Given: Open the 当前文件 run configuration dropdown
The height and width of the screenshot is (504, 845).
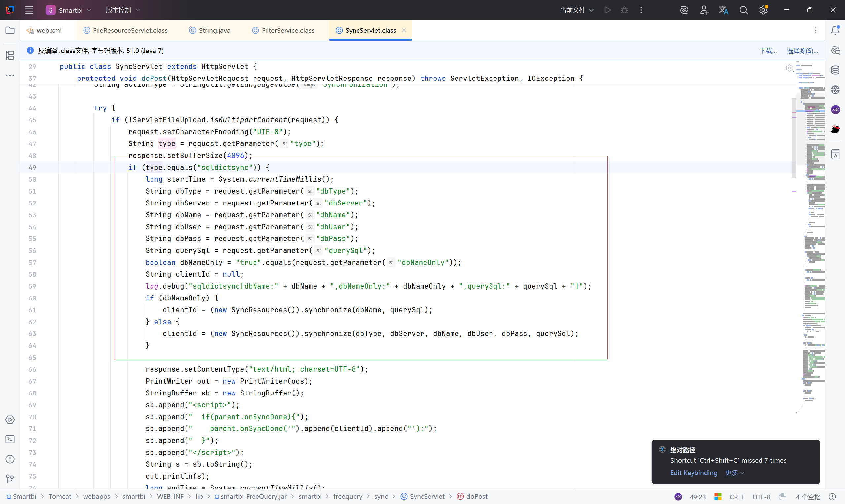Looking at the screenshot, I should (x=577, y=10).
